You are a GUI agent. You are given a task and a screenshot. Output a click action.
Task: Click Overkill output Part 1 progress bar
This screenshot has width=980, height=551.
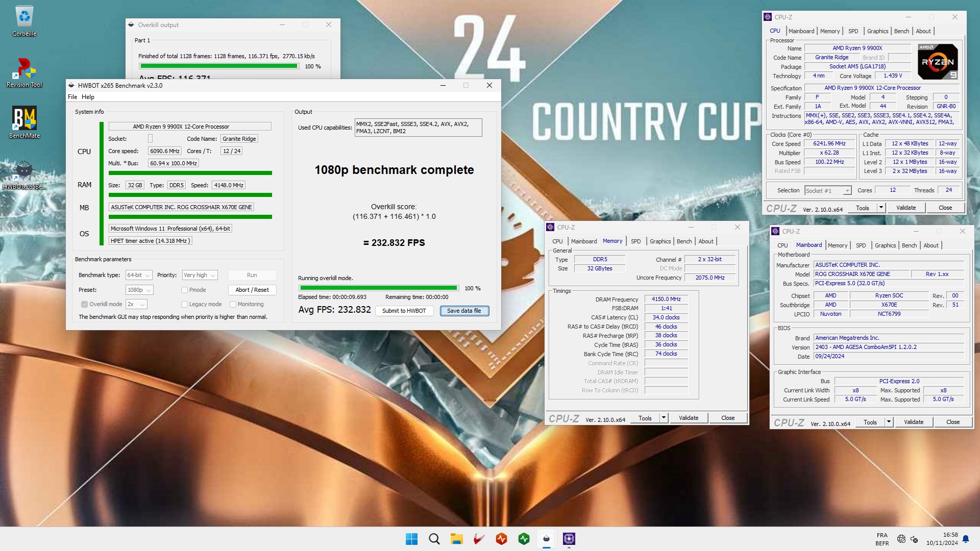pyautogui.click(x=219, y=66)
